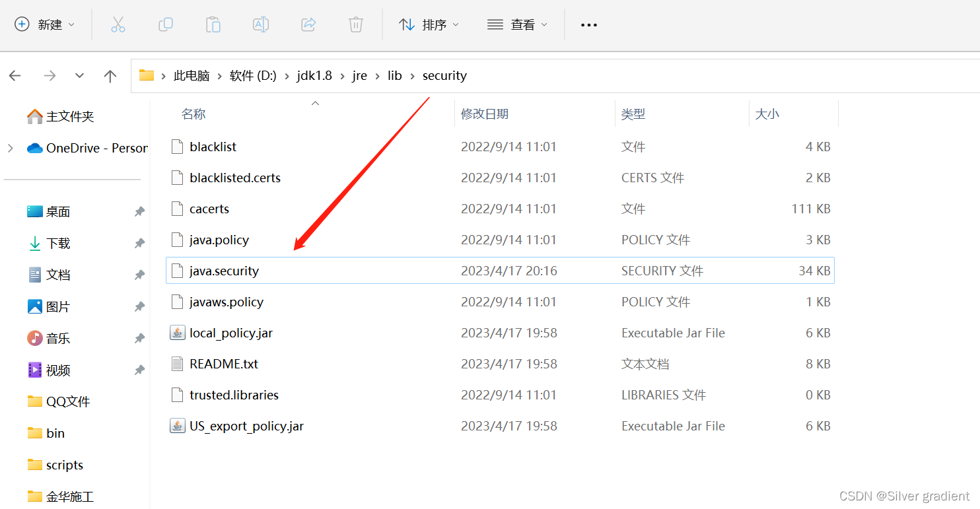Click the Copy icon in toolbar

point(166,25)
